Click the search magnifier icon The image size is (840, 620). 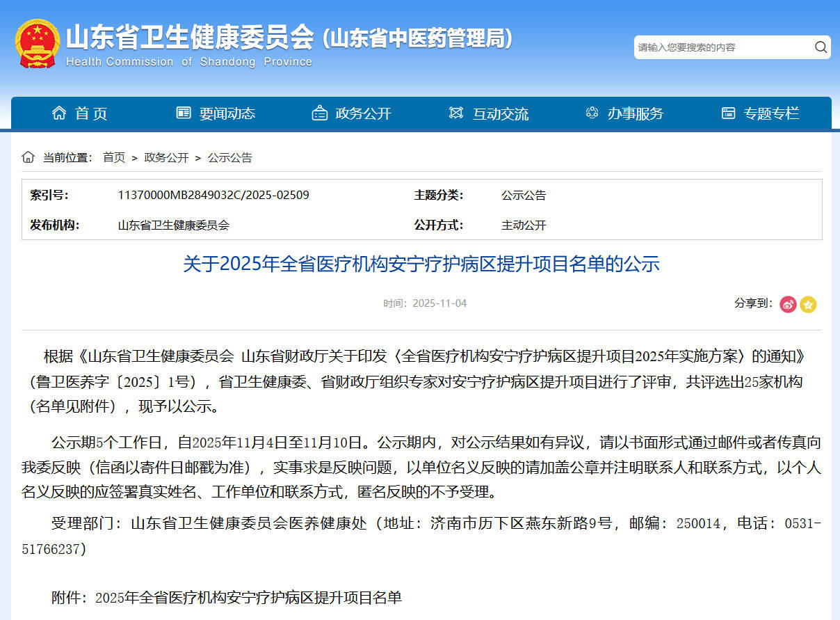click(821, 47)
